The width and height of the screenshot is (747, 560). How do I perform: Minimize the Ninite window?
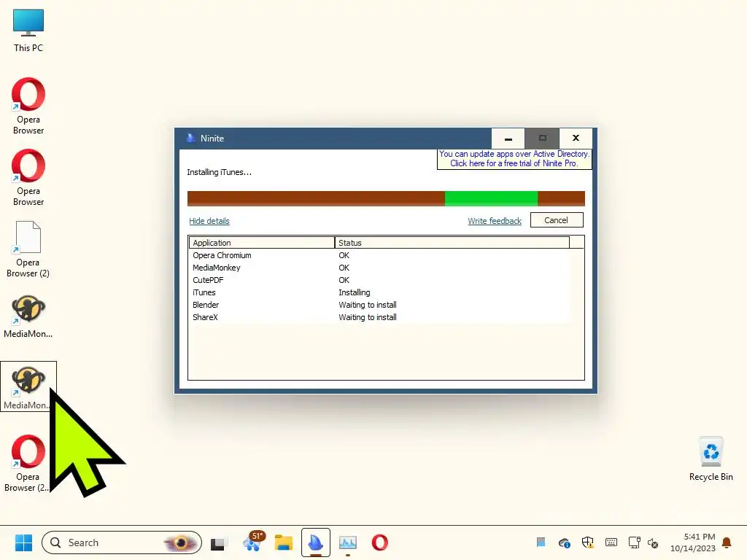pyautogui.click(x=508, y=139)
